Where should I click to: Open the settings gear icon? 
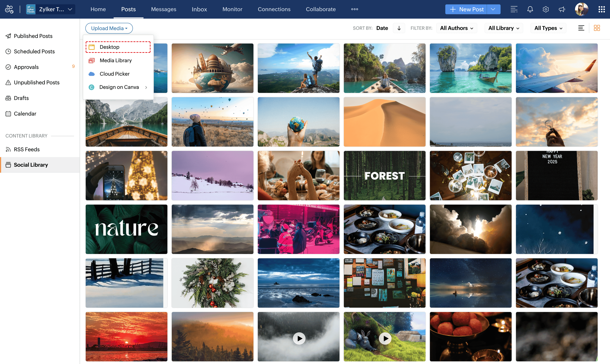tap(546, 9)
